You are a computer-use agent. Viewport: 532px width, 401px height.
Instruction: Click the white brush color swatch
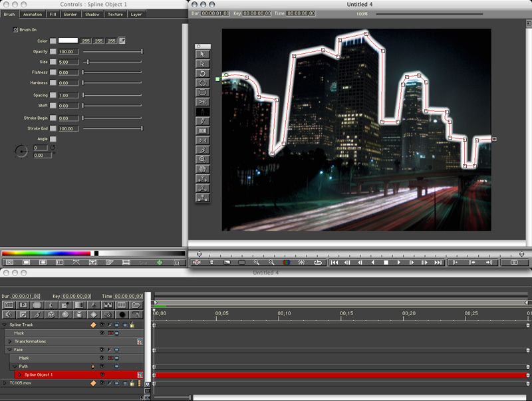68,41
